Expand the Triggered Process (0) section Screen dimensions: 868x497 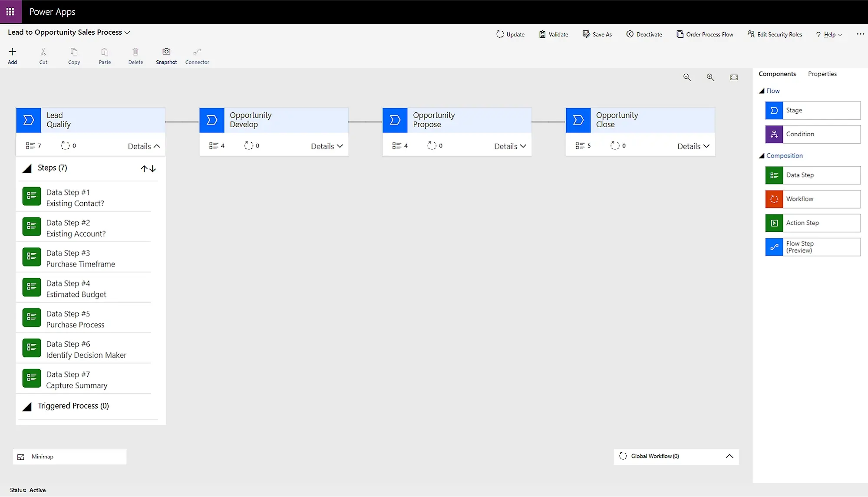(x=27, y=406)
